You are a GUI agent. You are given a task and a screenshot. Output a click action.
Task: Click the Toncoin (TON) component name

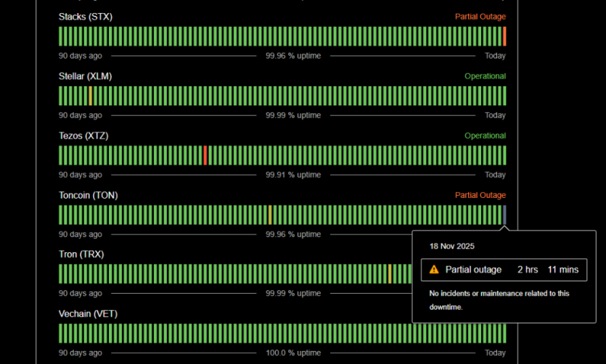[x=88, y=195]
